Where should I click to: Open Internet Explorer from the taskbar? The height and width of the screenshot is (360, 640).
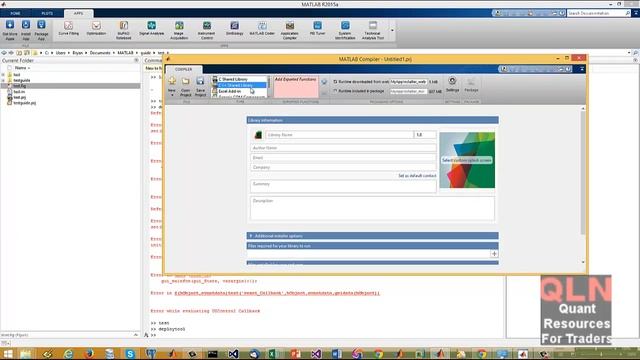tap(68, 353)
